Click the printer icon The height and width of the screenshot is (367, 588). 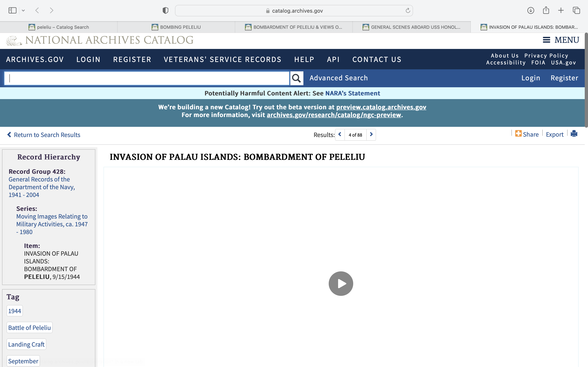(574, 134)
